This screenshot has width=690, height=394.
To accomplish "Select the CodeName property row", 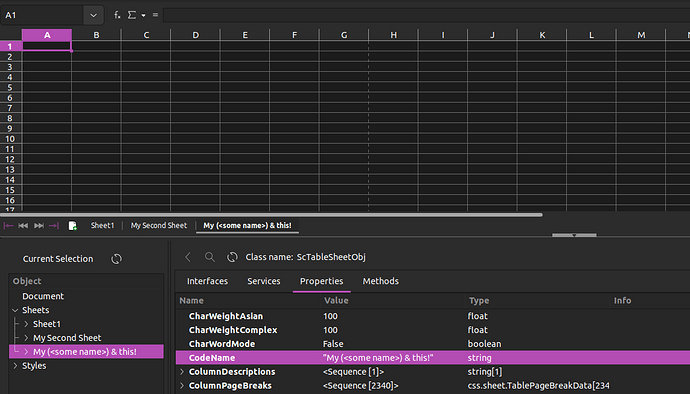I will [433, 357].
